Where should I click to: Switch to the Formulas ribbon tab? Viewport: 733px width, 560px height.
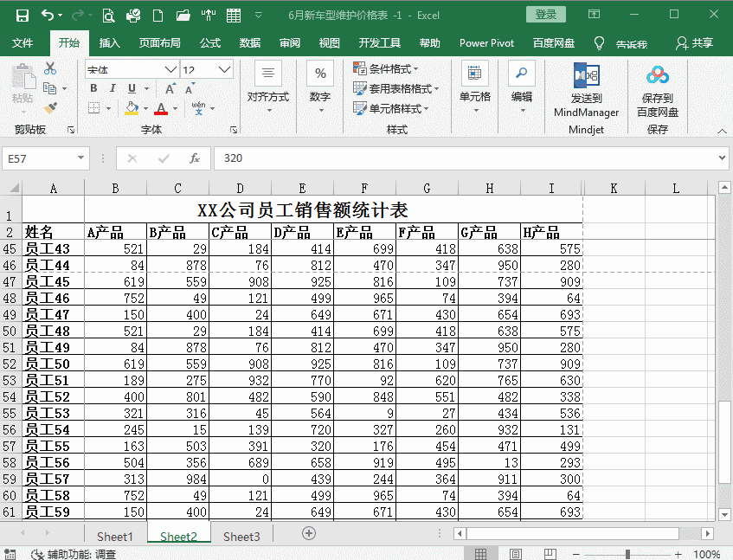click(x=210, y=43)
